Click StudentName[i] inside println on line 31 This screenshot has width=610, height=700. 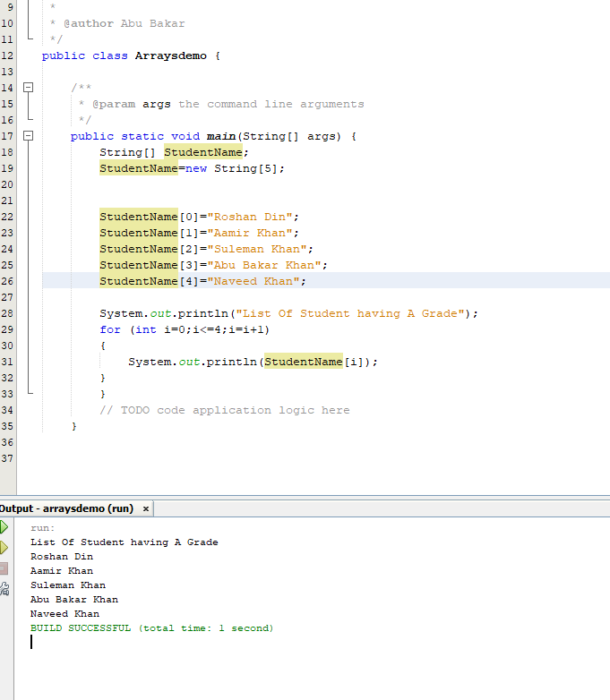pos(314,362)
